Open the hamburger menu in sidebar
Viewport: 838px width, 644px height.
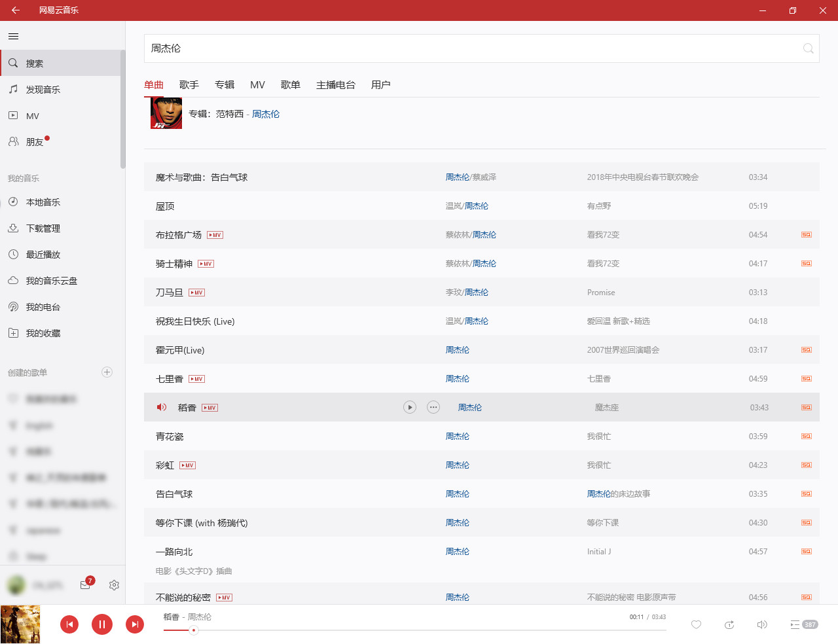point(13,37)
